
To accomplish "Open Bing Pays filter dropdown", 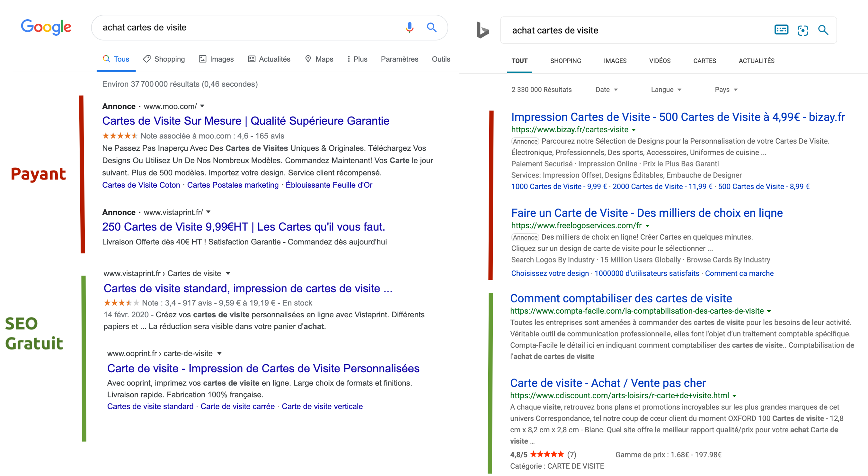I will 726,90.
